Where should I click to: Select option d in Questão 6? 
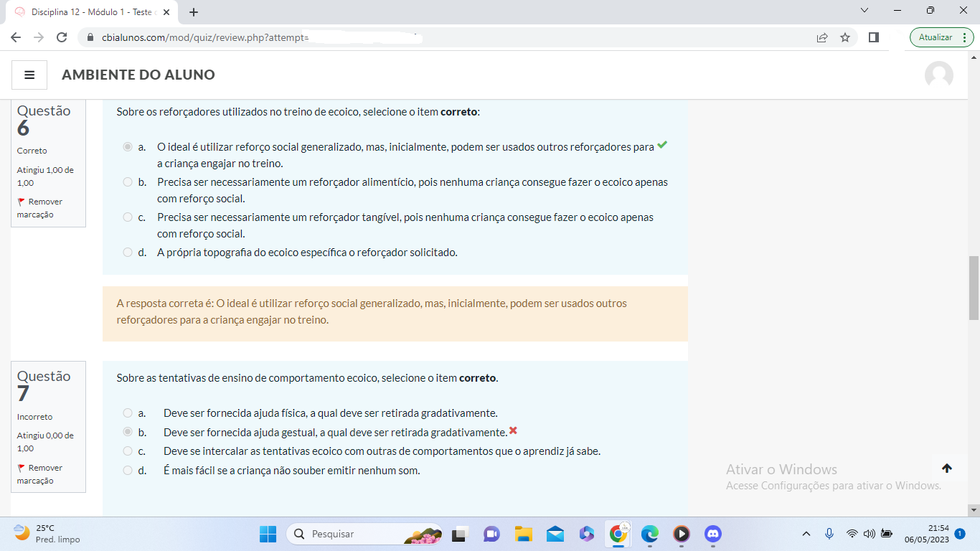click(128, 253)
